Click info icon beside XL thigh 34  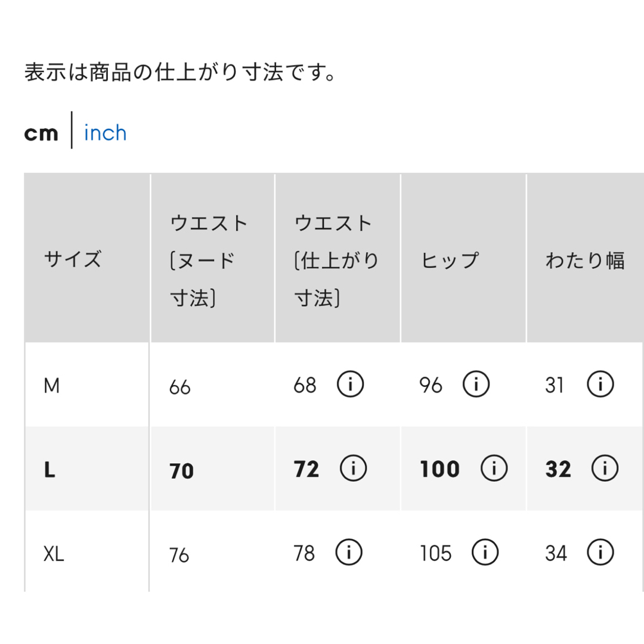pyautogui.click(x=600, y=552)
